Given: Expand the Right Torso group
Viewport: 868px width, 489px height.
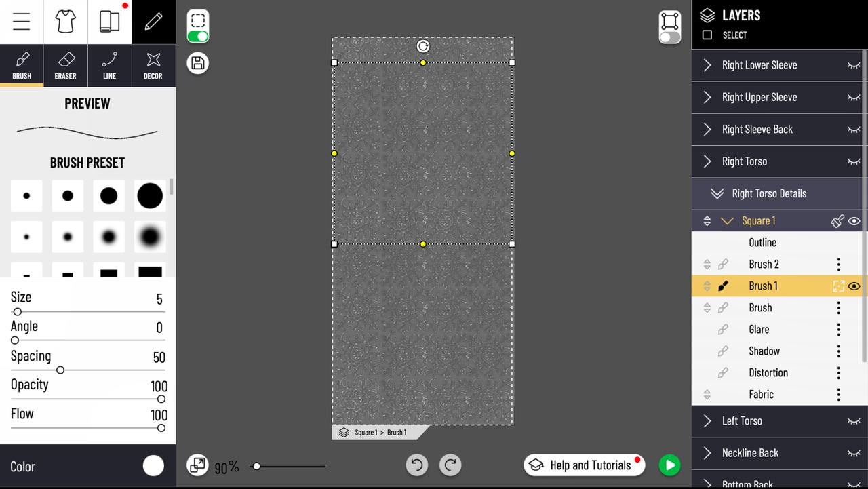Looking at the screenshot, I should click(707, 161).
